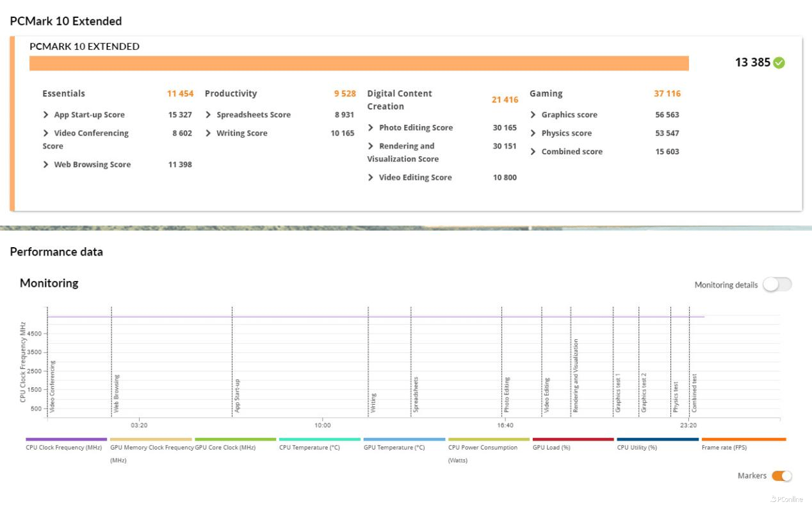Expand the Video Conferencing Score row
Image resolution: width=812 pixels, height=511 pixels.
coord(46,133)
